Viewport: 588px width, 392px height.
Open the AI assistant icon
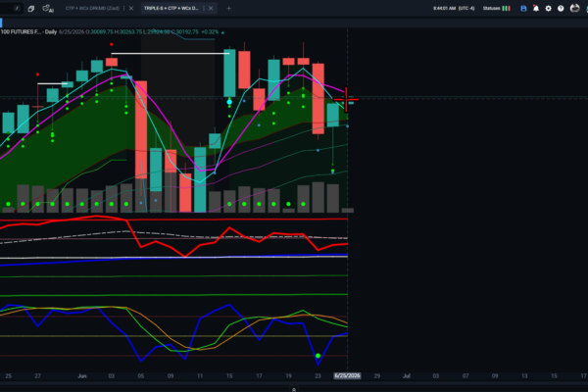click(x=48, y=8)
